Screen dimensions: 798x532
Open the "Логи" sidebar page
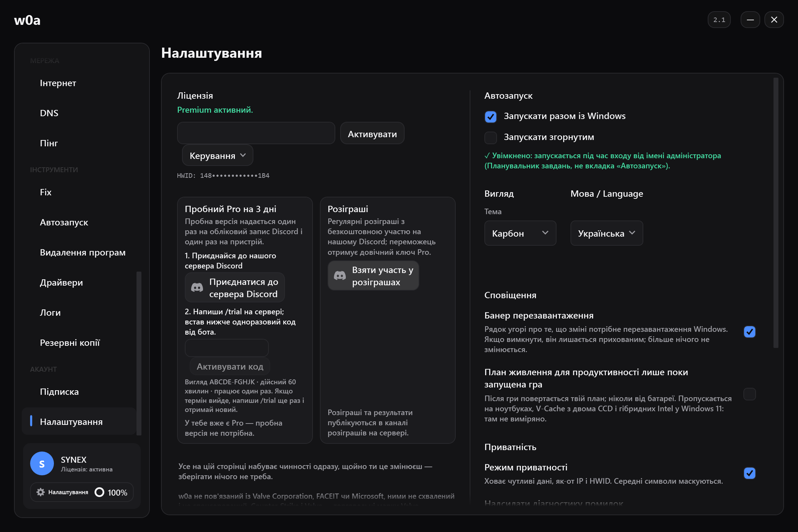79,313
